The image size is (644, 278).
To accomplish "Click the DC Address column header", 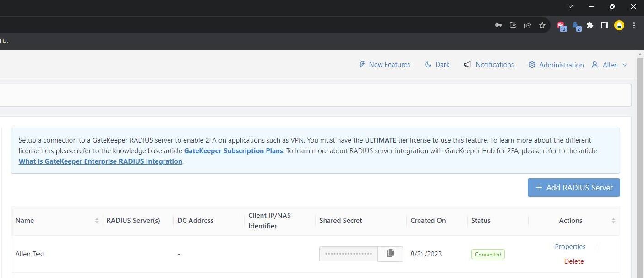I will point(195,221).
